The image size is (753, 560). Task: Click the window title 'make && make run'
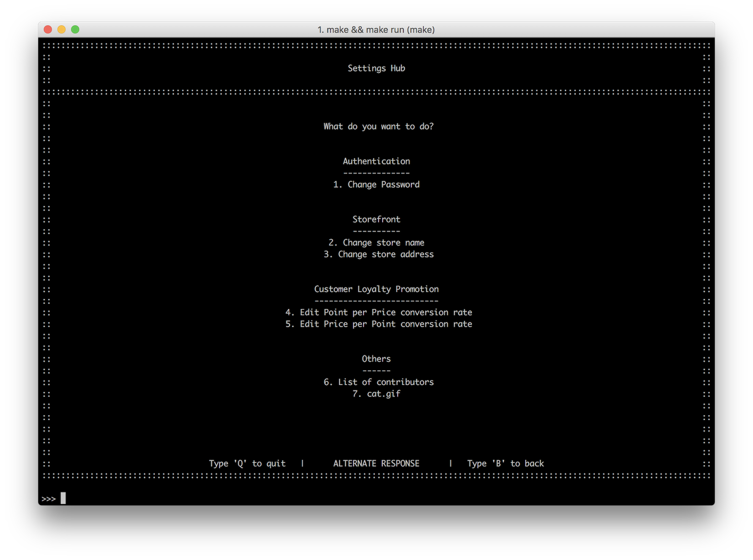tap(376, 30)
